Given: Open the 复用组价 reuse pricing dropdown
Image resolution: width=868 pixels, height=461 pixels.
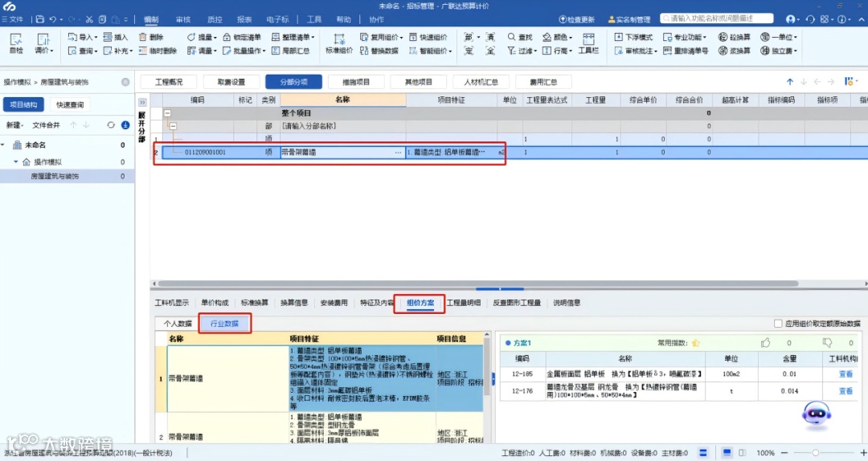Looking at the screenshot, I should [x=382, y=37].
